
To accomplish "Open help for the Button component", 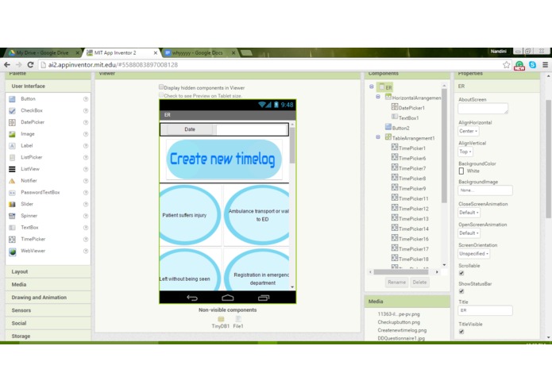I will (86, 99).
